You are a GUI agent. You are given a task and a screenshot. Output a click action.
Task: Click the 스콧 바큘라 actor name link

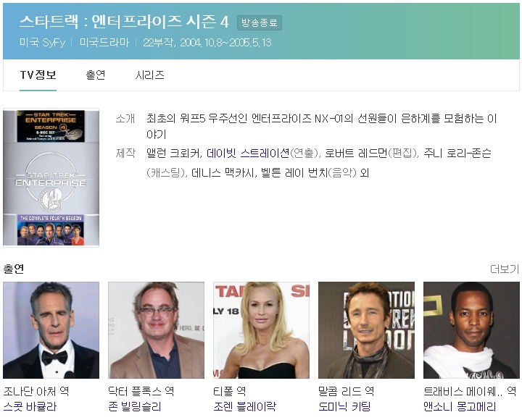point(30,407)
